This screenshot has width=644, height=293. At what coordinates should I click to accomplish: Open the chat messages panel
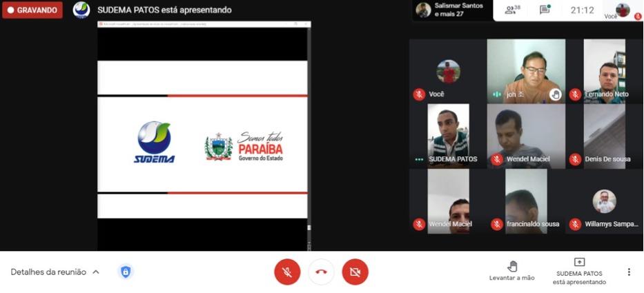click(545, 10)
